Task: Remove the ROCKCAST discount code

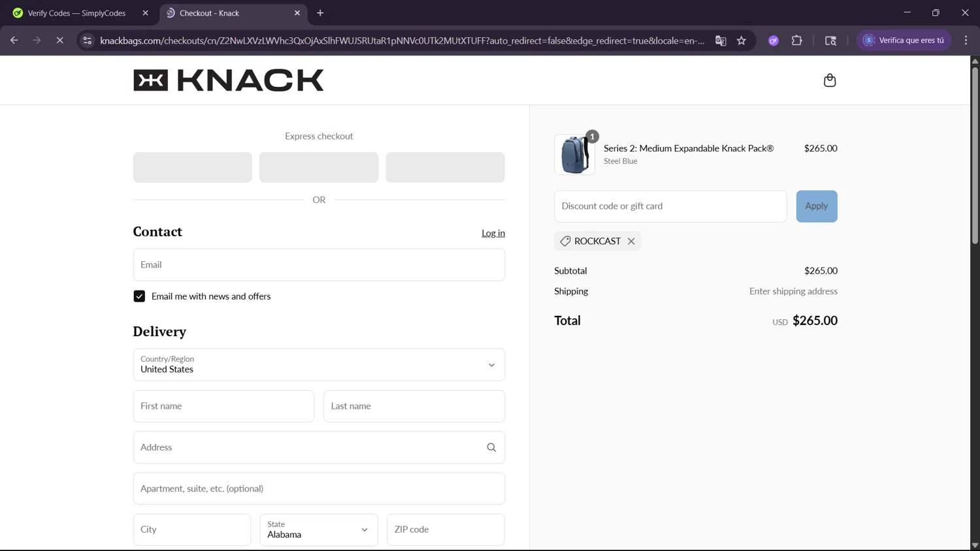Action: pos(631,241)
